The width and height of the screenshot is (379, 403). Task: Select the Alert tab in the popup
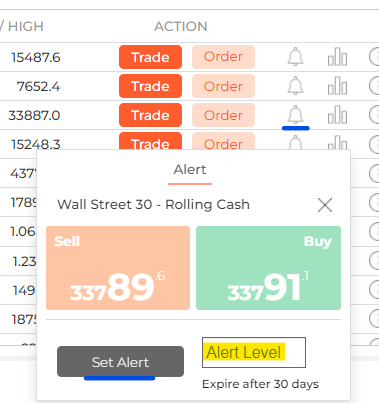[190, 170]
